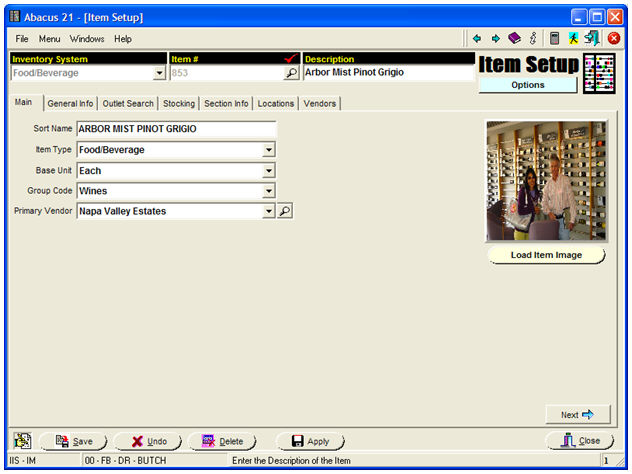Open the Group Code dropdown list
The height and width of the screenshot is (474, 632).
[268, 191]
